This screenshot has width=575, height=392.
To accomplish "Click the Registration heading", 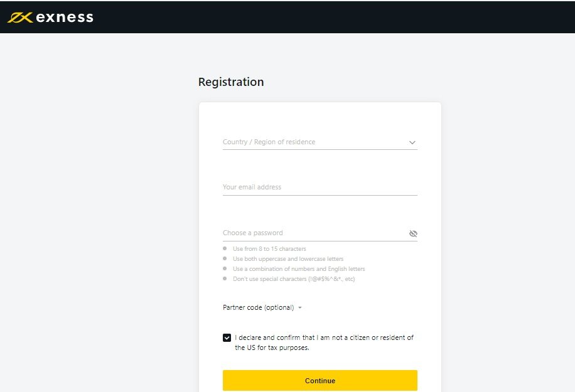I will tap(231, 82).
